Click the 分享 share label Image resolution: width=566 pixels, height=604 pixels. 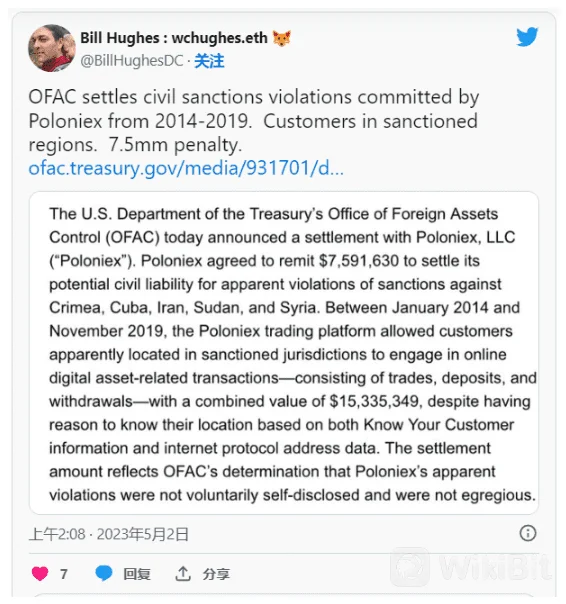216,574
